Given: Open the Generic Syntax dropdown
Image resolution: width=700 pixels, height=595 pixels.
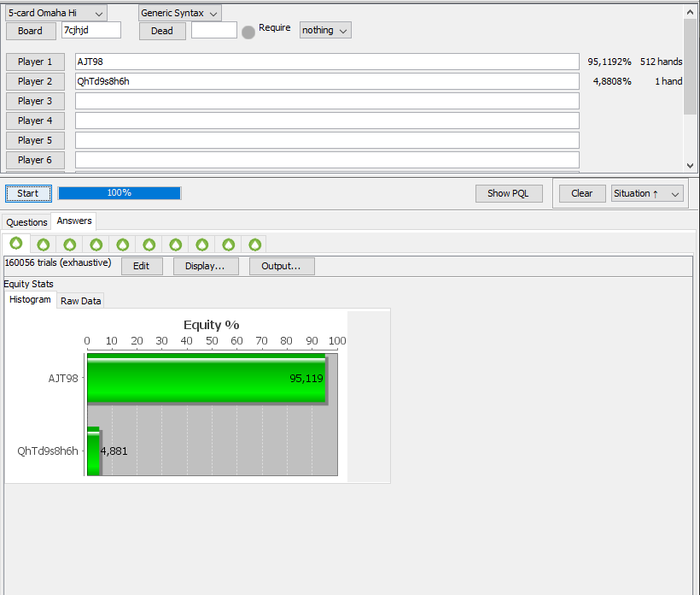Looking at the screenshot, I should coord(179,13).
